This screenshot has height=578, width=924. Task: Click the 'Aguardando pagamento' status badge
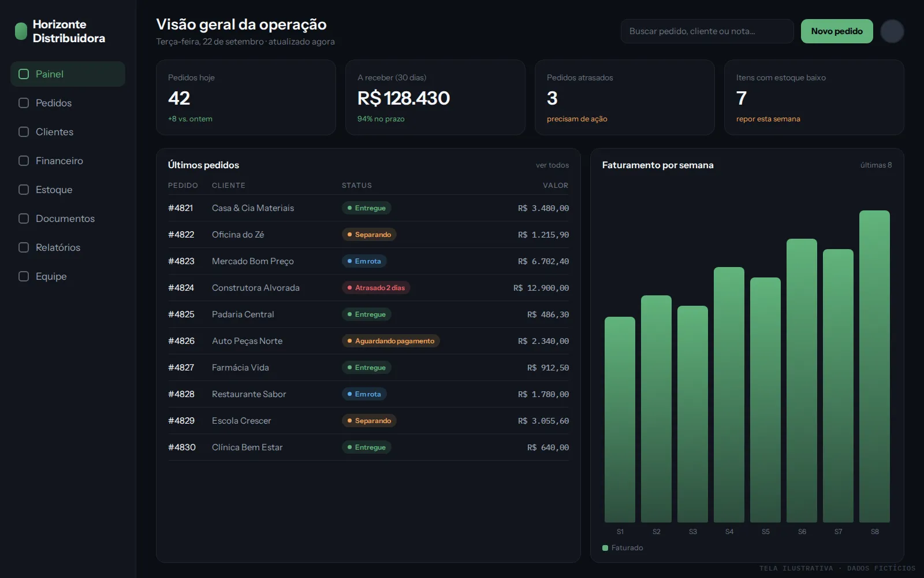(x=391, y=341)
